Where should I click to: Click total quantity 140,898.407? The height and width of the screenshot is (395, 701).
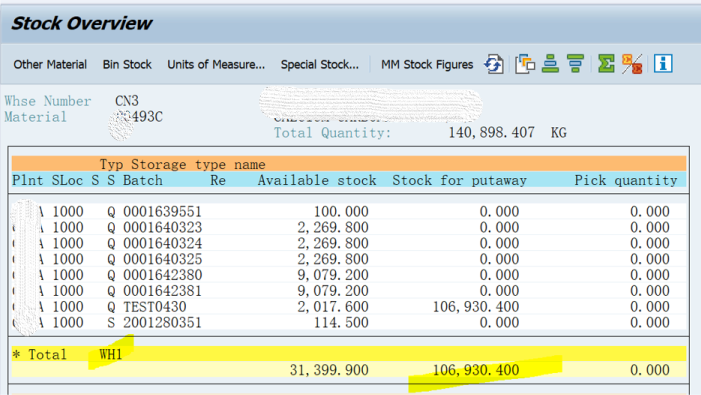(x=491, y=133)
